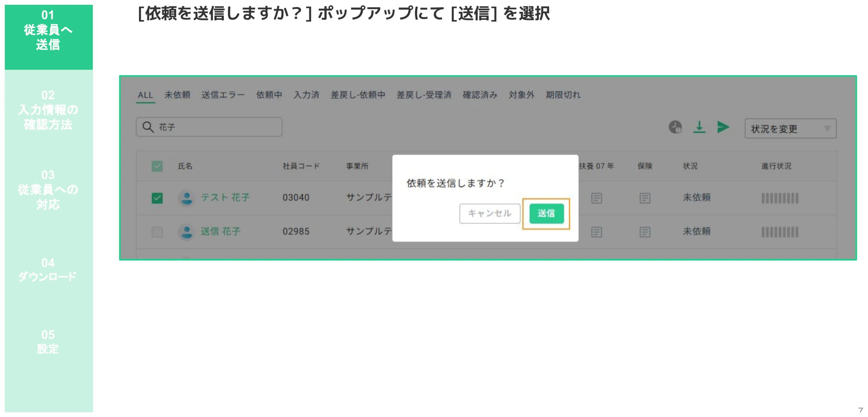Open the 送信 花子 employee link
This screenshot has height=417, width=868.
tap(221, 231)
